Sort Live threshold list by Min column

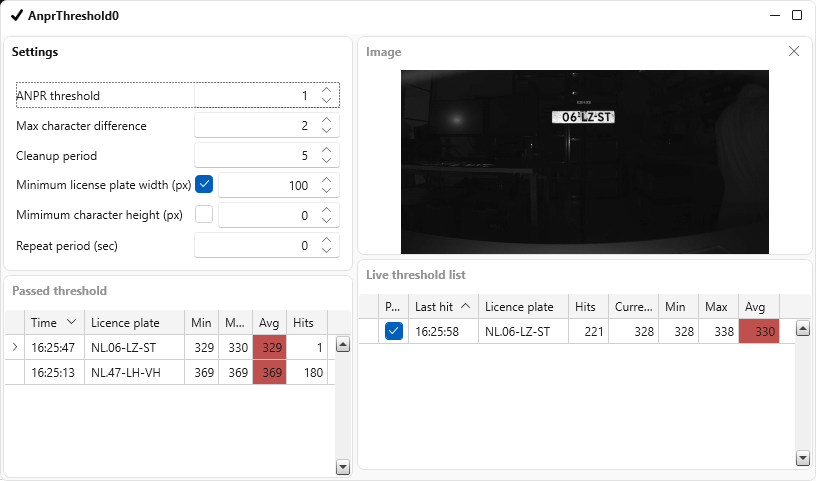678,307
